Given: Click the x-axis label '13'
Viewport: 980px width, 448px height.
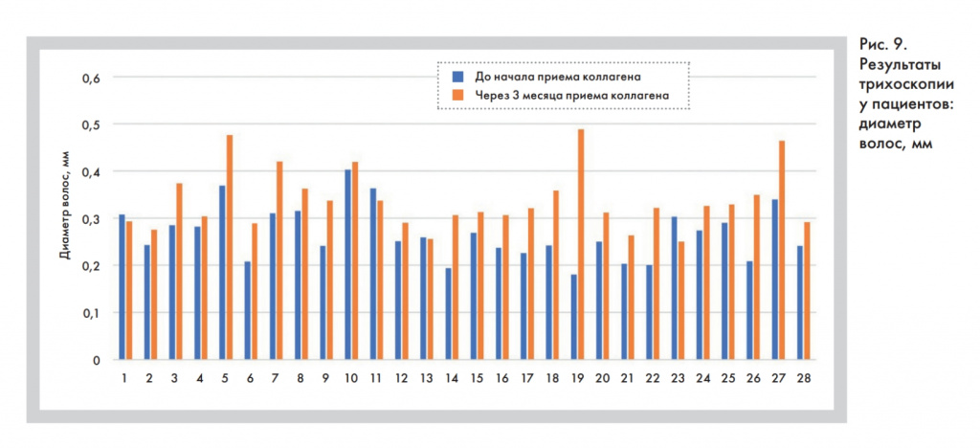Looking at the screenshot, I should (x=426, y=378).
